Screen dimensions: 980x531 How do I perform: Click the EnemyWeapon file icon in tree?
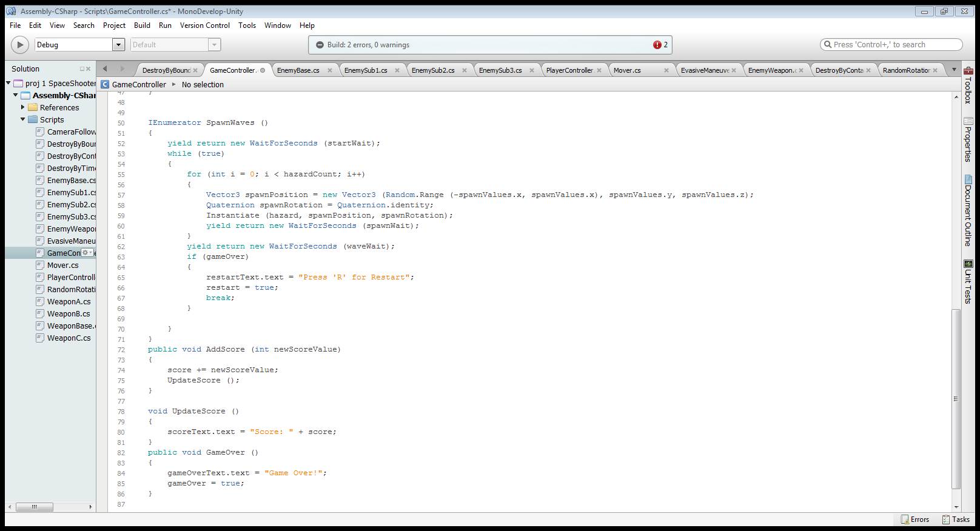point(40,229)
